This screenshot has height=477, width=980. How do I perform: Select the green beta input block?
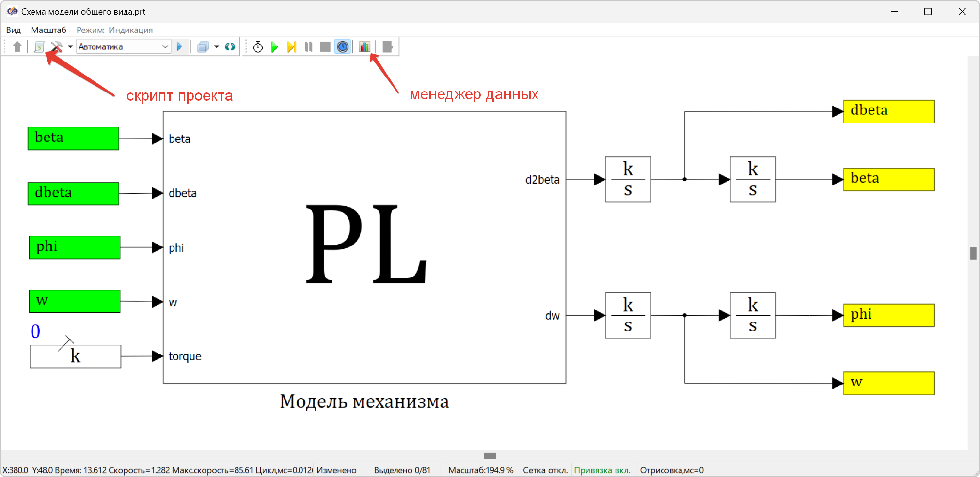(x=73, y=138)
